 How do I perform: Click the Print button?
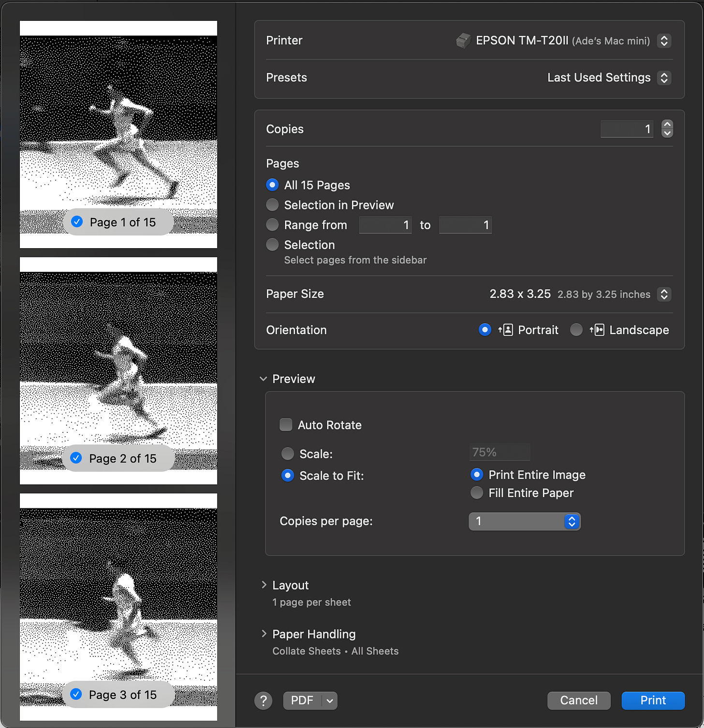[x=653, y=700]
